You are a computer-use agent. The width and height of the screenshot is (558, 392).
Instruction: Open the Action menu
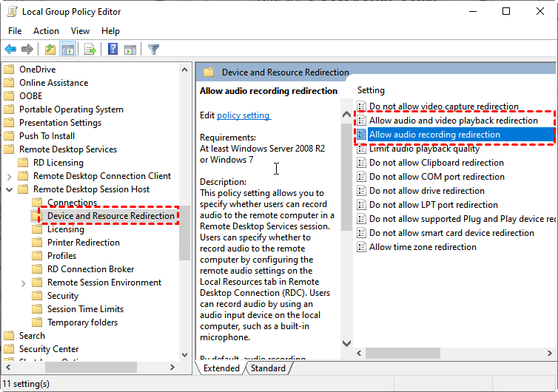tap(46, 31)
